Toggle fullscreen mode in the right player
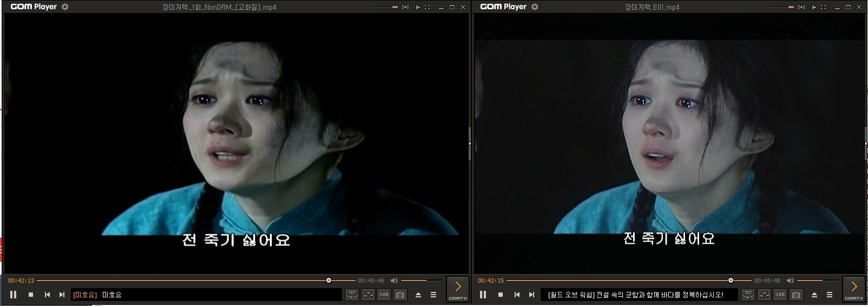The height and width of the screenshot is (306, 868). click(x=824, y=7)
